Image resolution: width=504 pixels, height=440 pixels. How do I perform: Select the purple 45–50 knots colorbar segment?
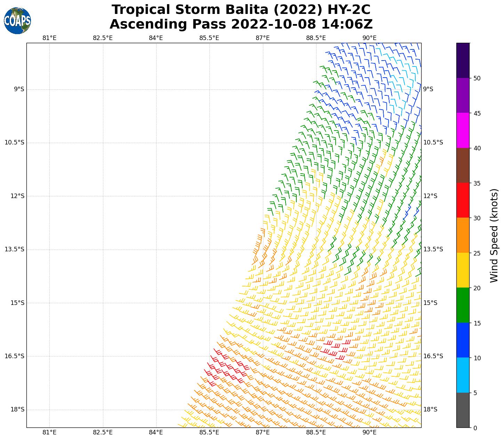pyautogui.click(x=463, y=95)
